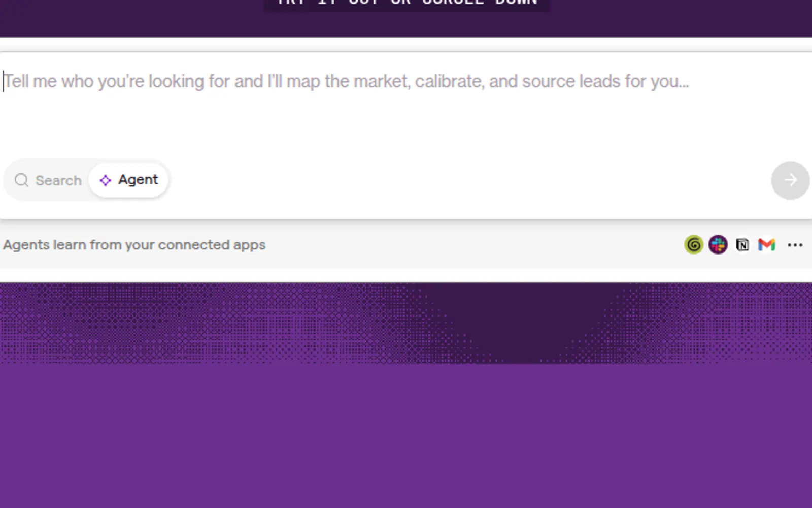
Task: Click 'Agents learn from your connected apps' text
Action: tap(134, 245)
